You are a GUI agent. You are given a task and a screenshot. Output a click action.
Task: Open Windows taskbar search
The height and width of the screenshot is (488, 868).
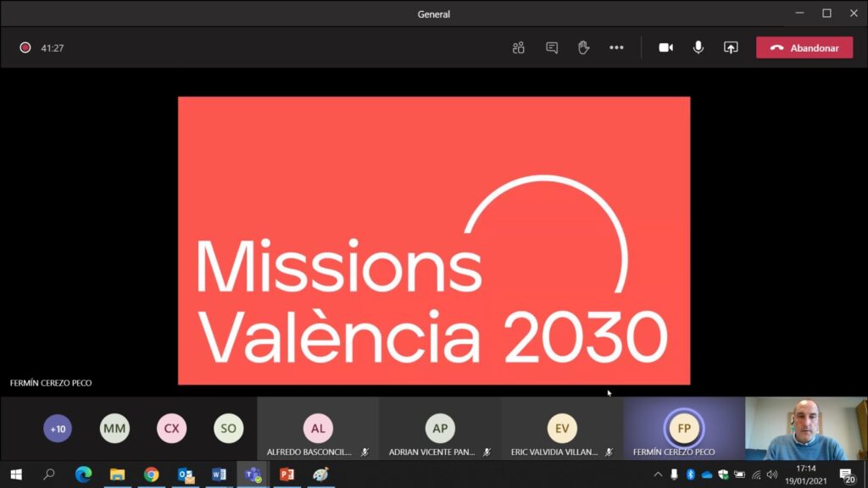point(49,474)
